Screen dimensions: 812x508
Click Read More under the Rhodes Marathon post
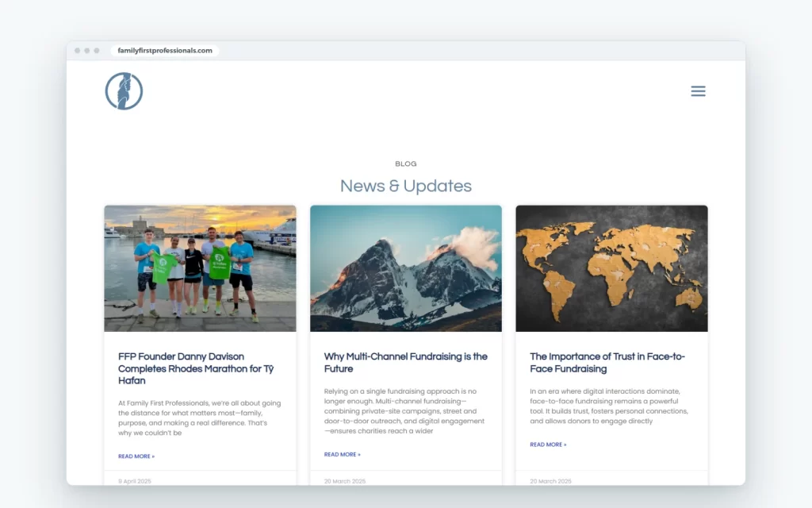click(136, 456)
